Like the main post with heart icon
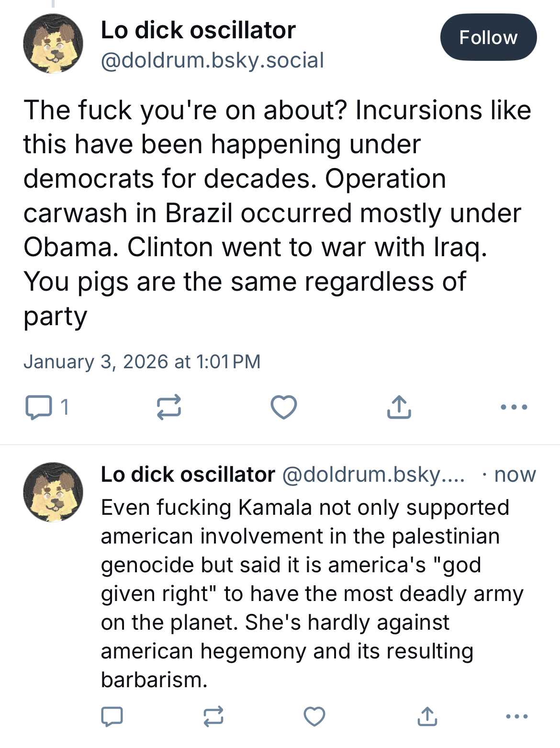560x748 pixels. point(284,407)
